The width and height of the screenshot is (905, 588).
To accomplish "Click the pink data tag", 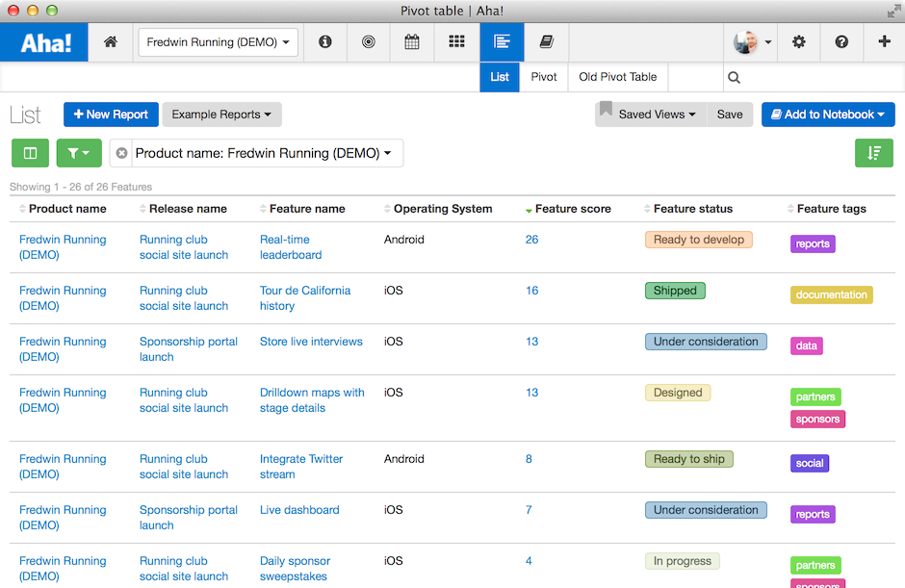I will tap(806, 345).
